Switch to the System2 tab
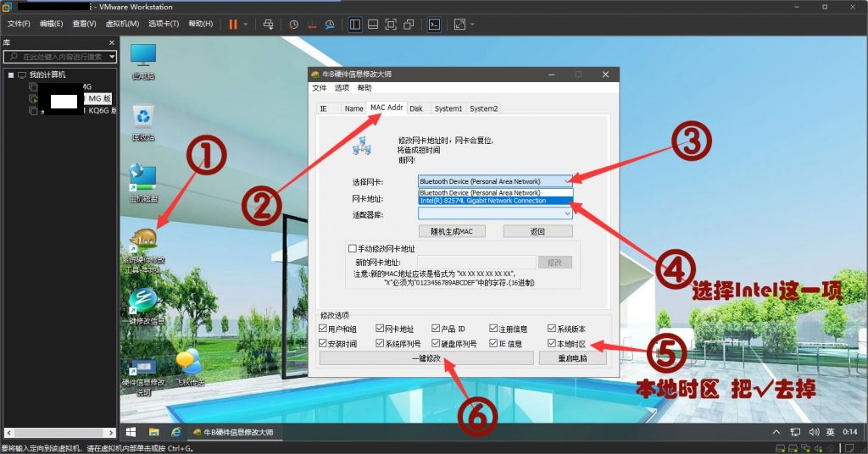 483,108
